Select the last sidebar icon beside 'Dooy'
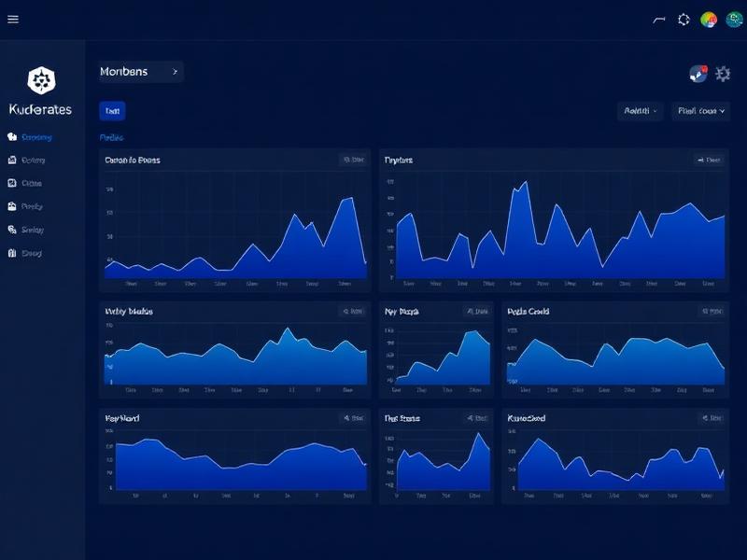This screenshot has width=747, height=560. (x=12, y=253)
